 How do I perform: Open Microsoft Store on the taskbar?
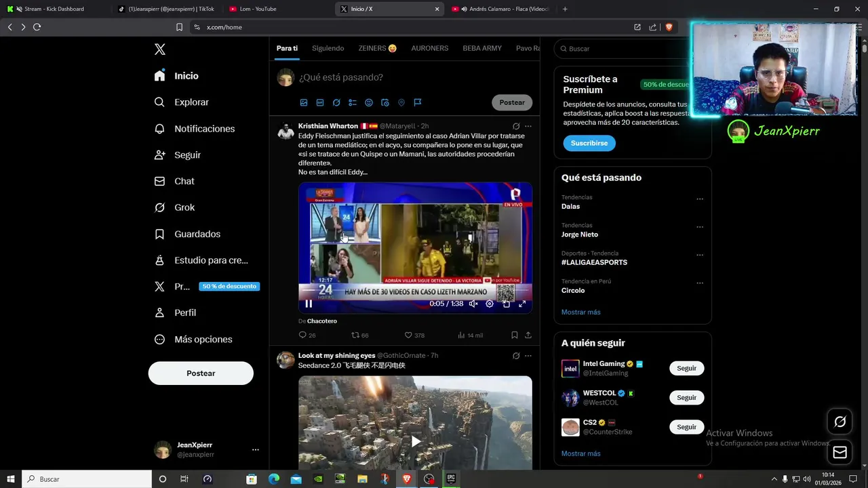252,479
